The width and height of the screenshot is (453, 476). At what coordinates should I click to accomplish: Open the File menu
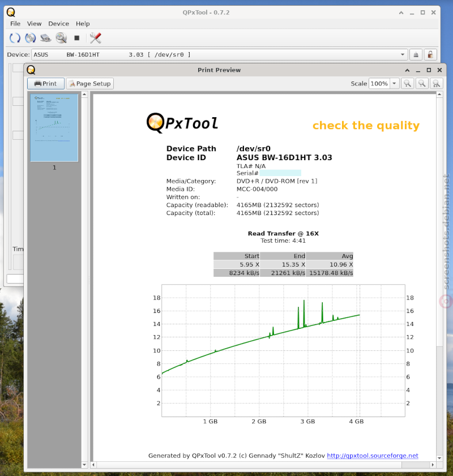click(x=15, y=24)
